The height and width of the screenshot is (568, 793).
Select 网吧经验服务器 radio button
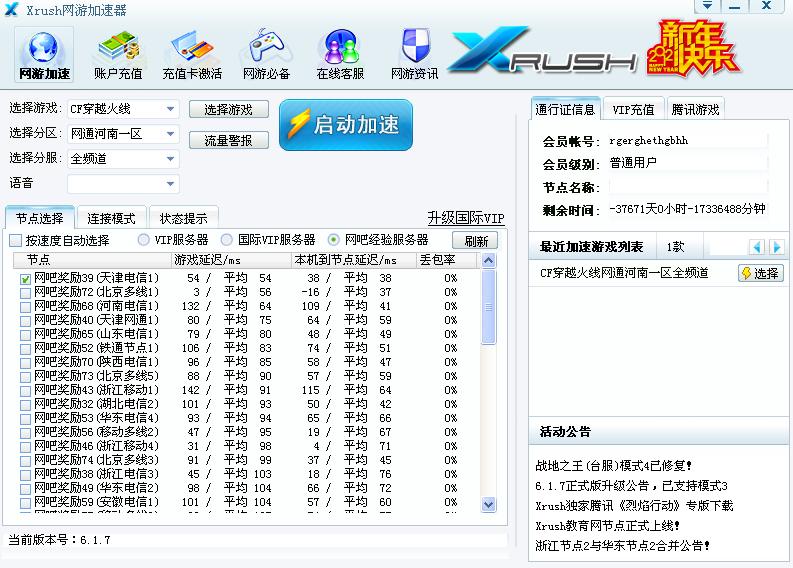coord(334,240)
